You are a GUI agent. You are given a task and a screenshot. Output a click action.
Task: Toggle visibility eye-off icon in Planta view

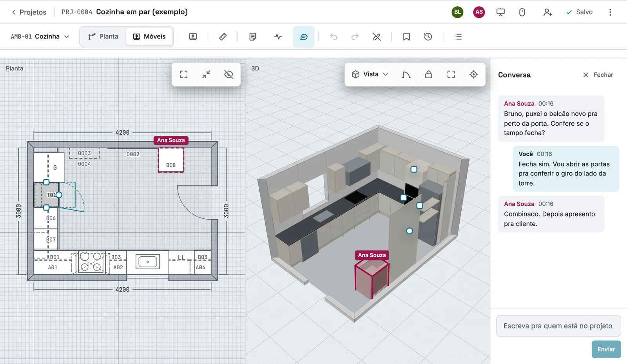click(x=229, y=74)
